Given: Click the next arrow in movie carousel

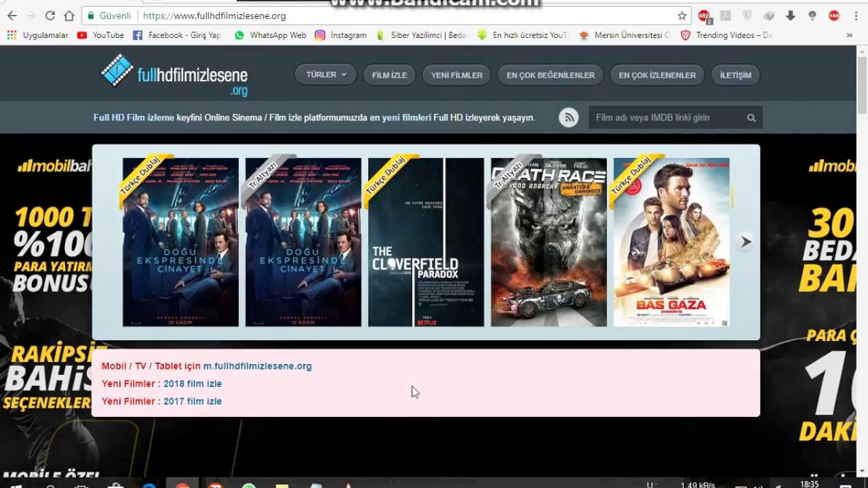Looking at the screenshot, I should [x=745, y=241].
